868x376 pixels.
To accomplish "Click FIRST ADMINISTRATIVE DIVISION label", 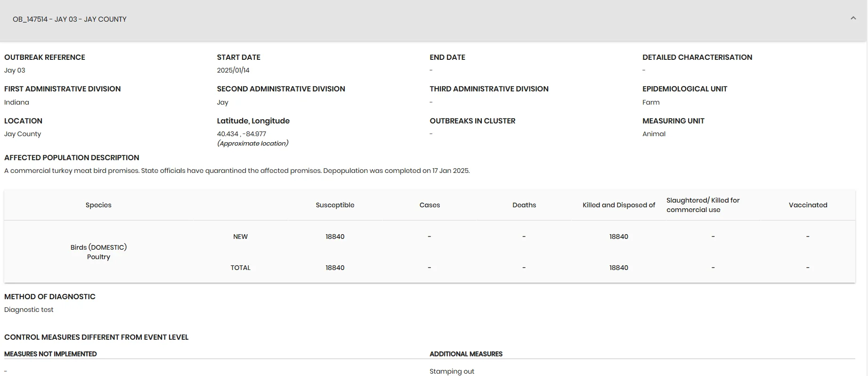I will (x=63, y=89).
